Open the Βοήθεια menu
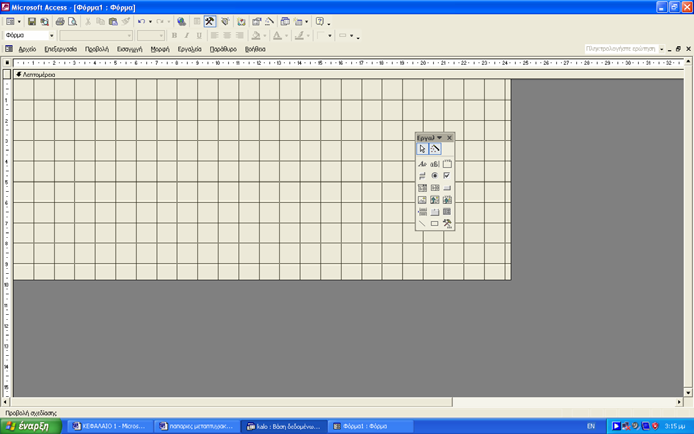Screen dimensions: 694x434 click(x=255, y=49)
